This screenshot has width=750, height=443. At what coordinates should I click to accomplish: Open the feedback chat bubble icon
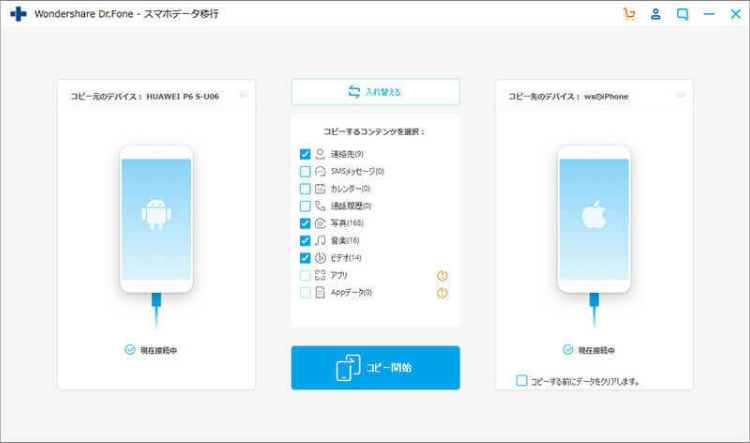[x=683, y=14]
